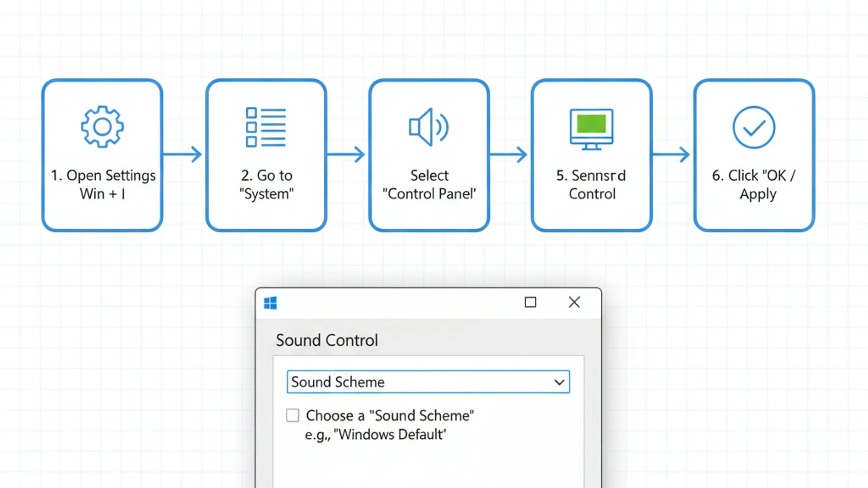Open the Sound Scheme dropdown arrow

(559, 382)
